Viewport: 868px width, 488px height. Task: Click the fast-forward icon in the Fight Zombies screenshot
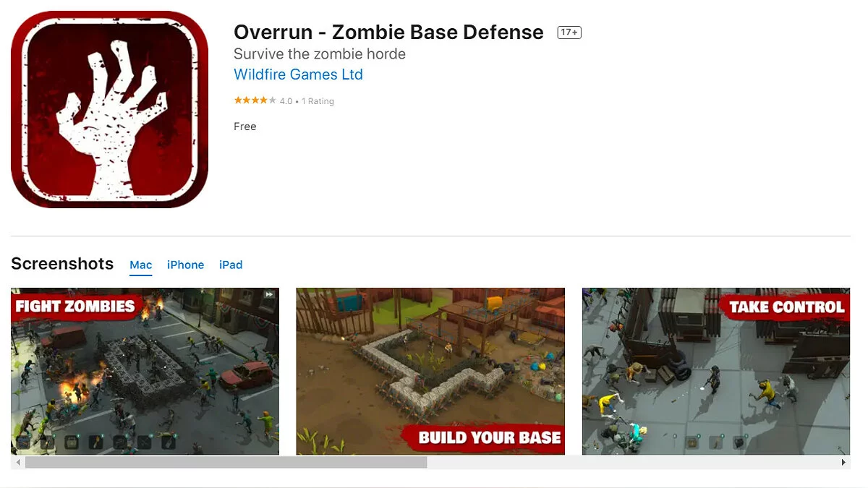[x=269, y=294]
